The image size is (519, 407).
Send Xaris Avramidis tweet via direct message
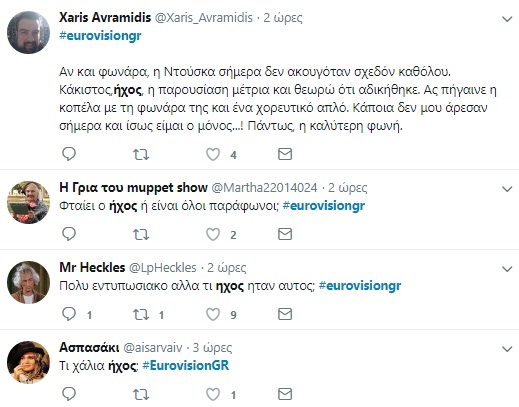[285, 154]
